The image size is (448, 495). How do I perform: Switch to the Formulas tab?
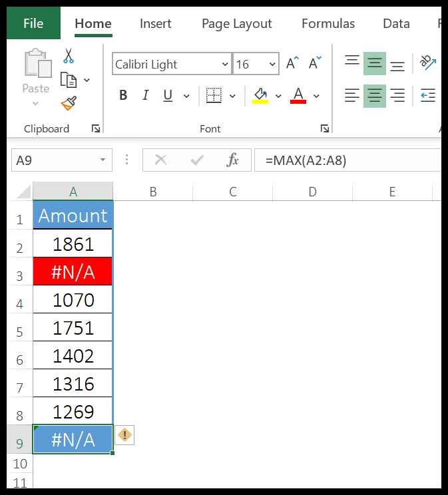point(328,23)
